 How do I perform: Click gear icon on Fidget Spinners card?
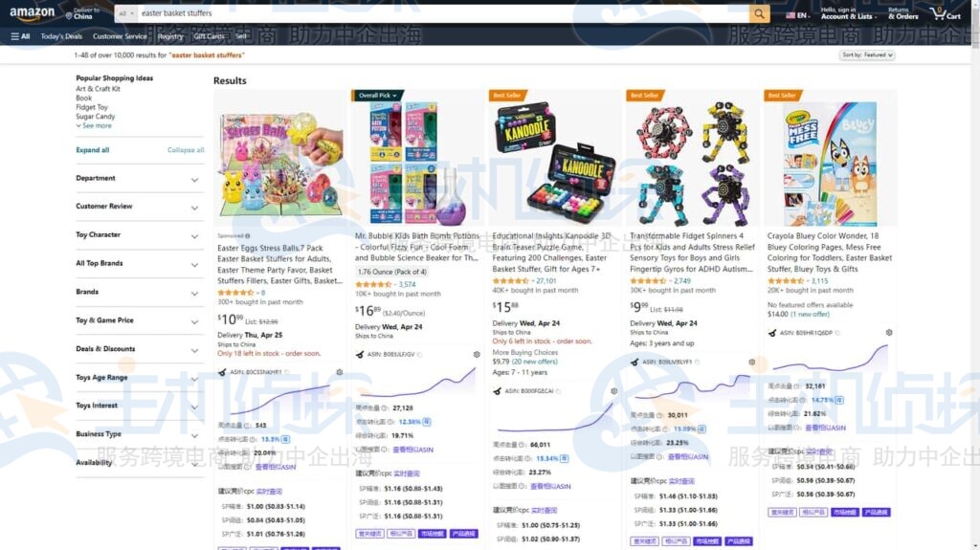752,362
